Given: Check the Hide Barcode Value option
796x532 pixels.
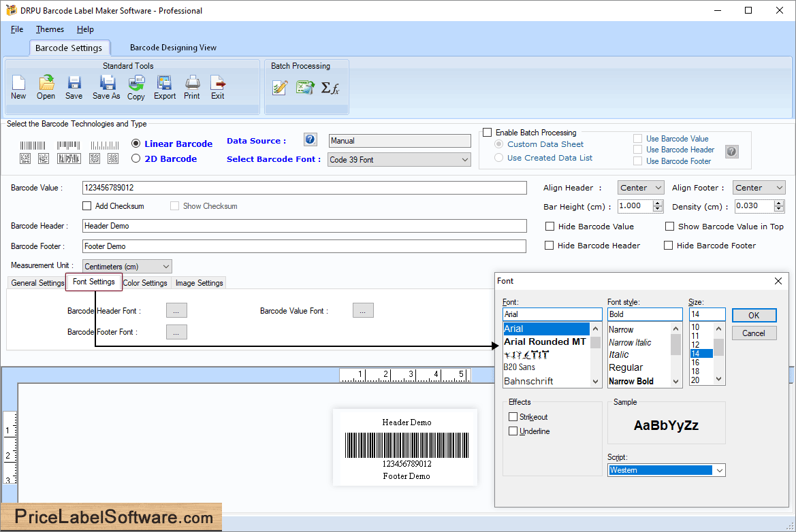Looking at the screenshot, I should click(x=550, y=227).
